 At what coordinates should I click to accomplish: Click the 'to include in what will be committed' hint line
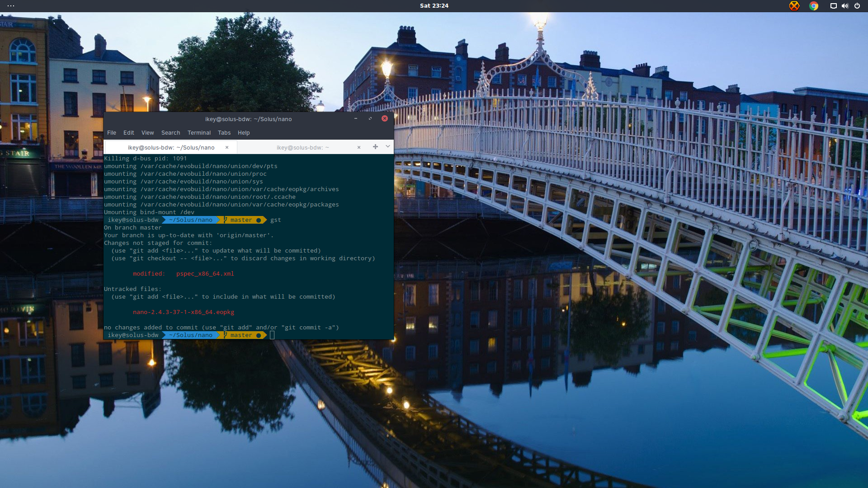pos(223,297)
